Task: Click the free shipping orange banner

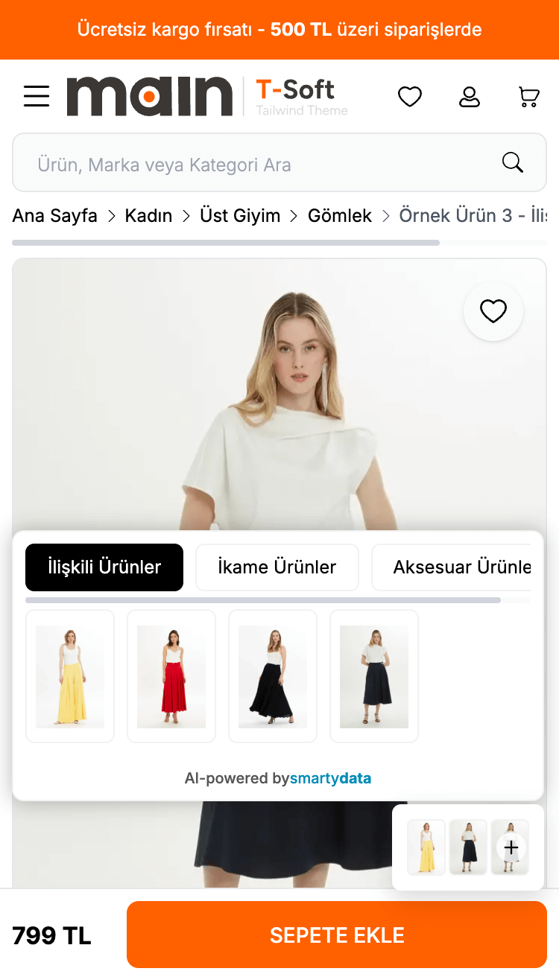Action: [x=279, y=30]
